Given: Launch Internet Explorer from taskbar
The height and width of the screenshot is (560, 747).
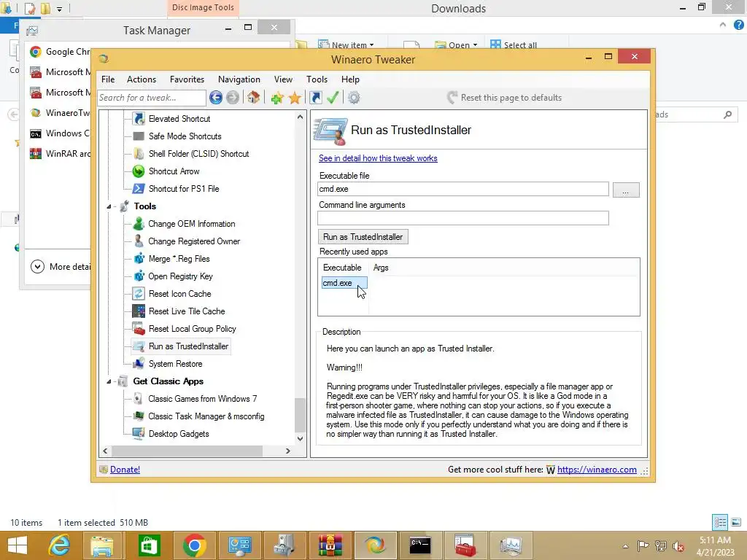Looking at the screenshot, I should click(59, 545).
